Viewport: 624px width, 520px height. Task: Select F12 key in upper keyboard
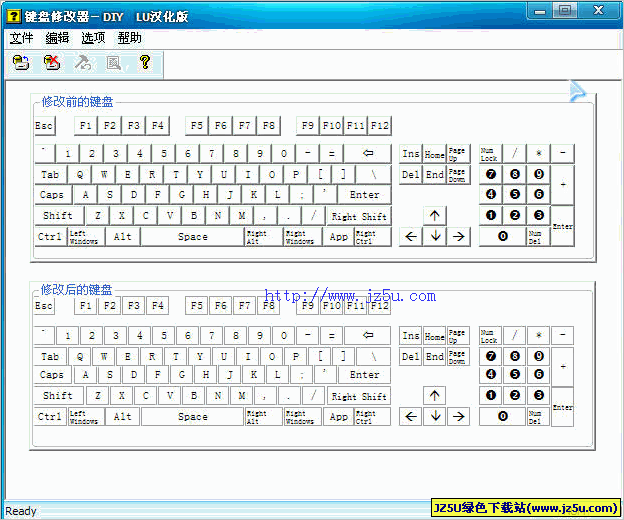pos(380,126)
